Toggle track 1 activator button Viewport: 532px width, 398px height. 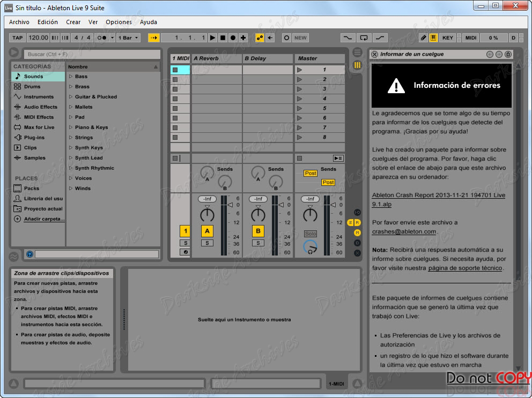pyautogui.click(x=185, y=231)
